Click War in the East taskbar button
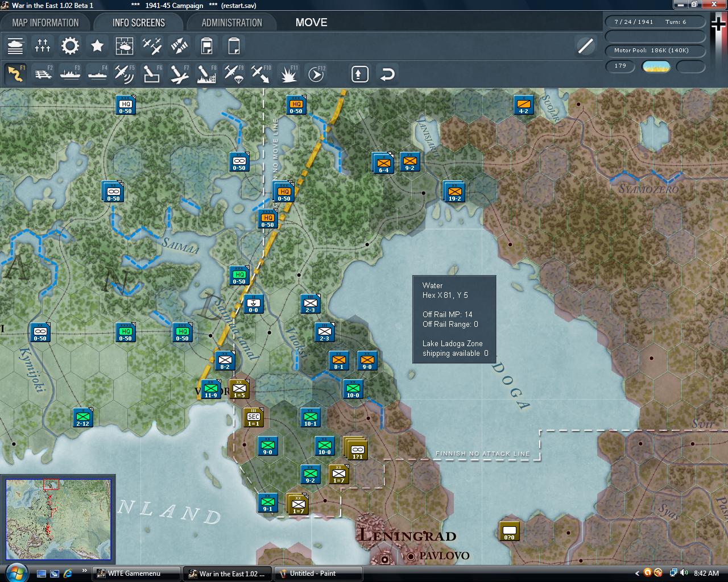The height and width of the screenshot is (582, 728). [x=227, y=573]
